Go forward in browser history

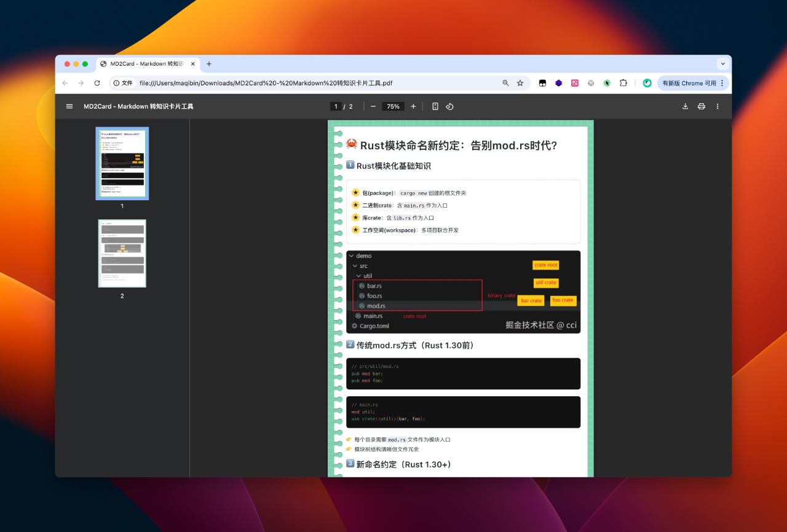[x=81, y=83]
